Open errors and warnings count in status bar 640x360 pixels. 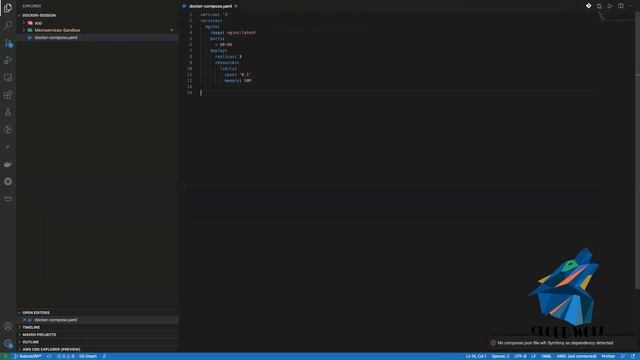(x=66, y=356)
